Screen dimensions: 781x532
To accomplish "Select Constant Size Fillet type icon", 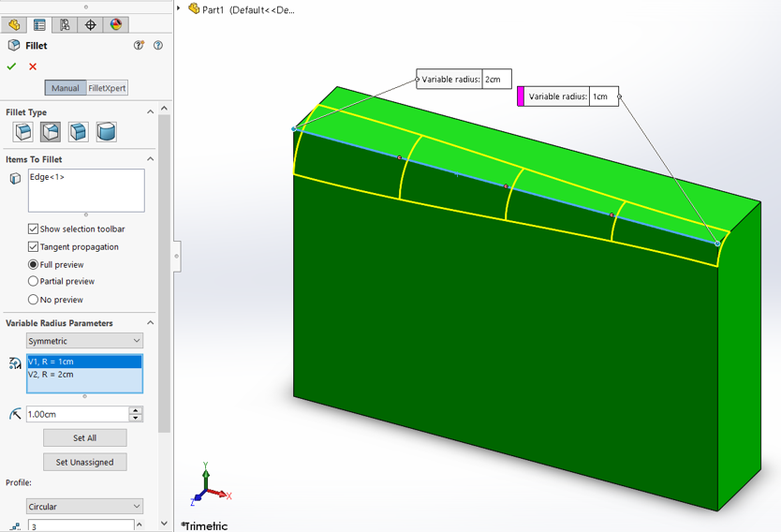I will (x=23, y=132).
